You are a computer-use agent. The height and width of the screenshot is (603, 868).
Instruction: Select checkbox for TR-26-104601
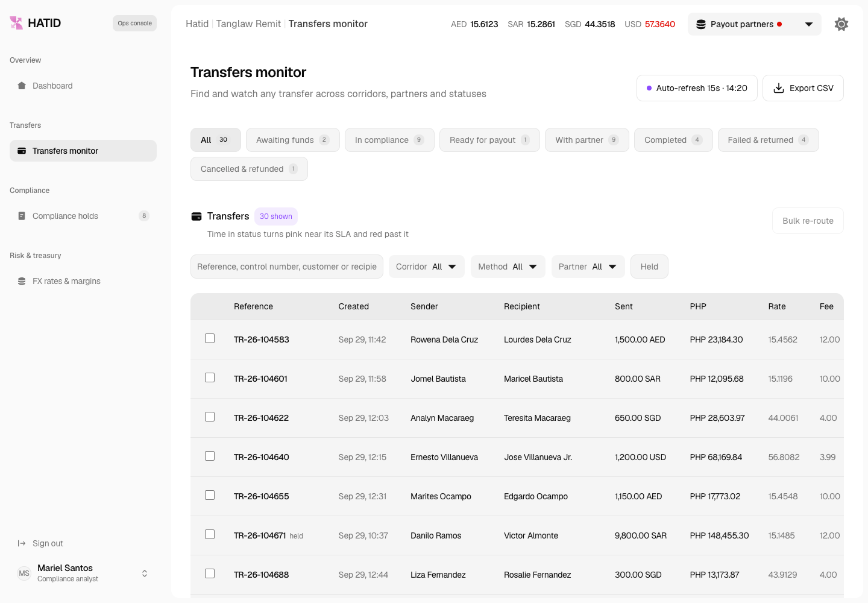pos(210,377)
